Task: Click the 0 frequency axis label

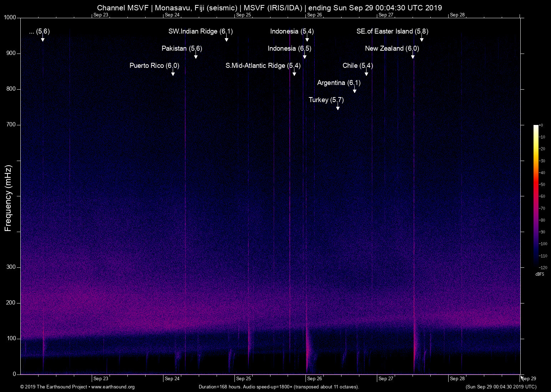Action: pos(15,374)
